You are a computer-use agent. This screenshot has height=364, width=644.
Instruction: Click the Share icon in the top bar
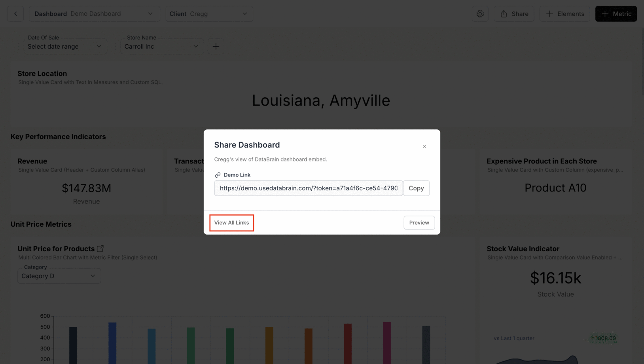513,13
